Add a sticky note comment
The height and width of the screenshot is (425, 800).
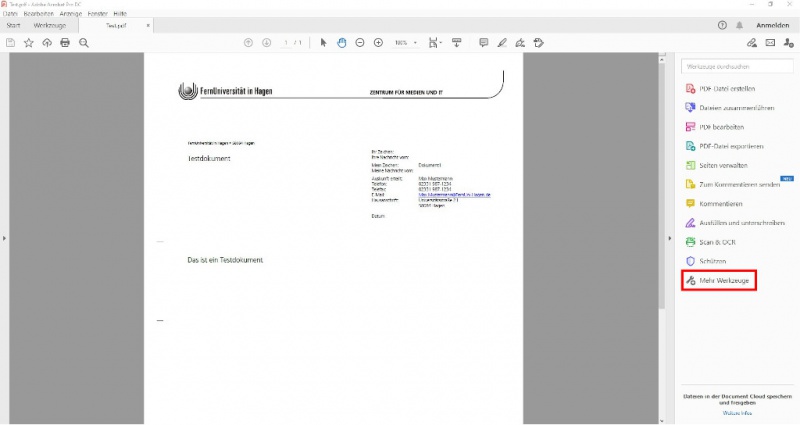pyautogui.click(x=484, y=43)
